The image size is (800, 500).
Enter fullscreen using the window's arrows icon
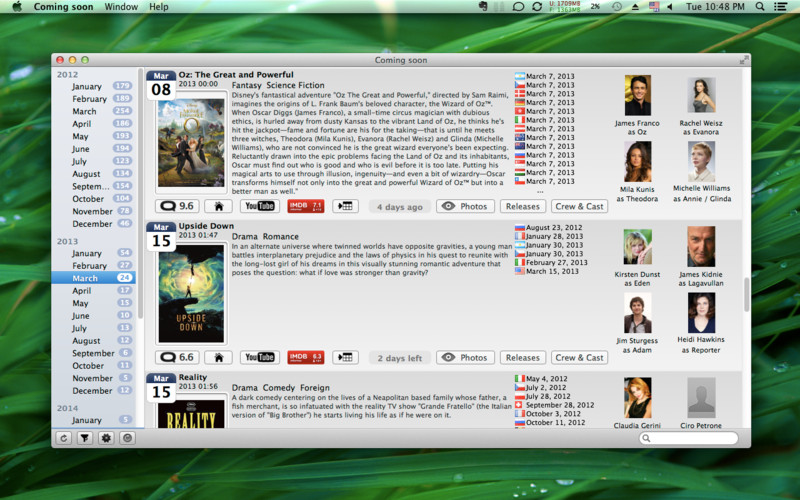coord(743,60)
